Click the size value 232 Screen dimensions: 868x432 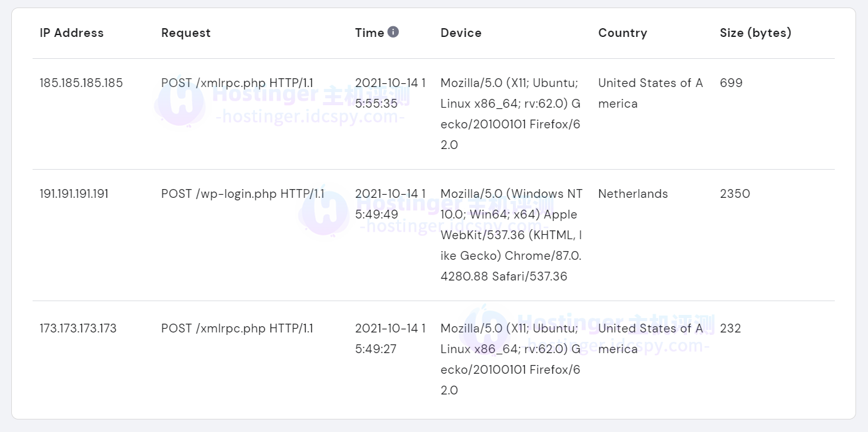(730, 329)
